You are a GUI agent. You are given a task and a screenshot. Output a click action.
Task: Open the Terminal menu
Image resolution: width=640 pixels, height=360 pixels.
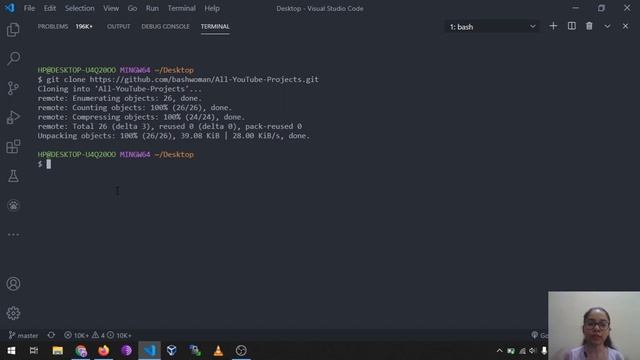[x=182, y=8]
